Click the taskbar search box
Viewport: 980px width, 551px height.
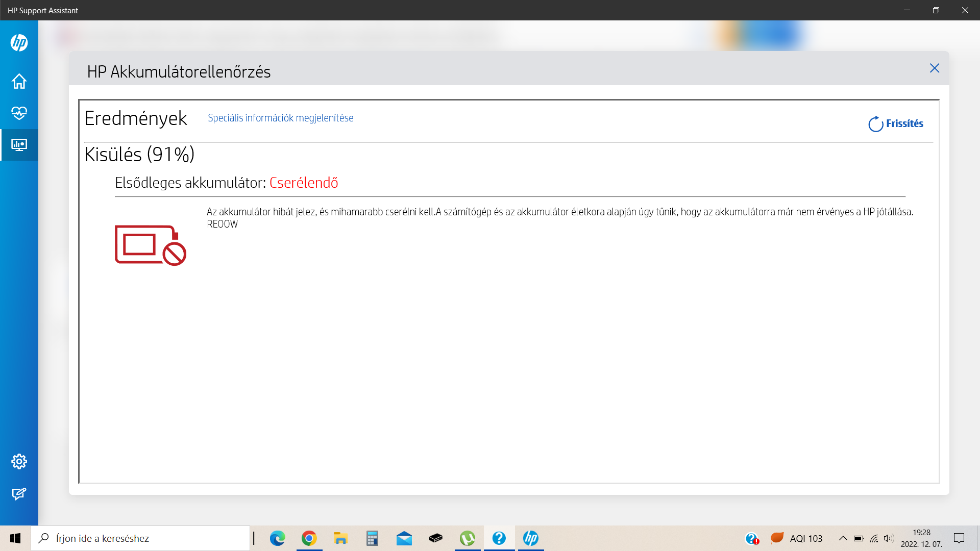140,538
